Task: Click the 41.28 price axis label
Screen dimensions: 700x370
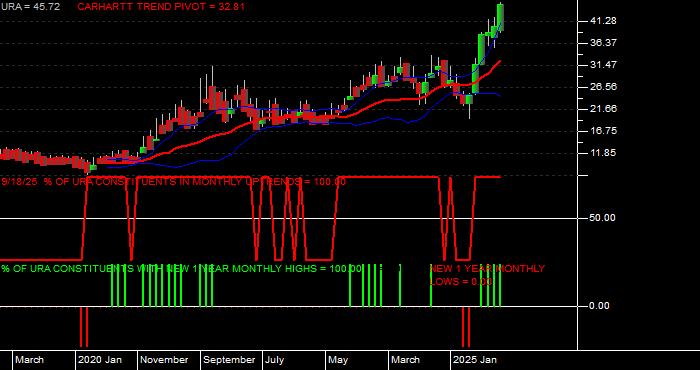Action: point(603,21)
